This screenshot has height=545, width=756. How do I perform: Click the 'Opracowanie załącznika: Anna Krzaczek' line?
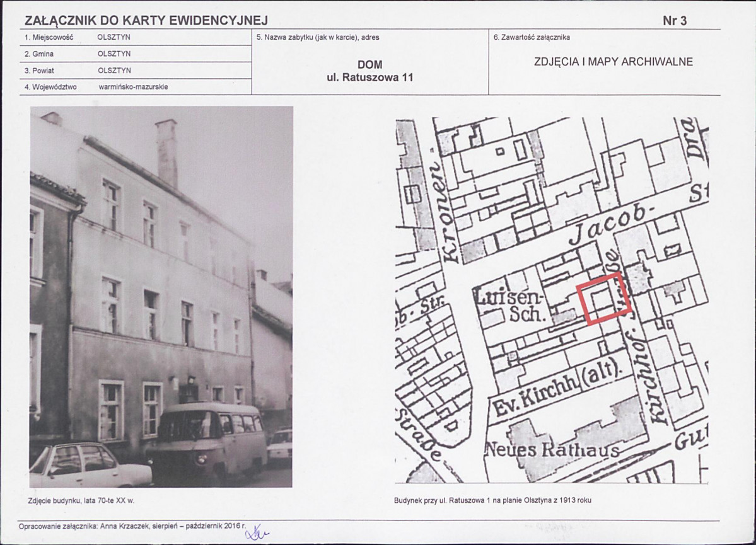click(132, 525)
